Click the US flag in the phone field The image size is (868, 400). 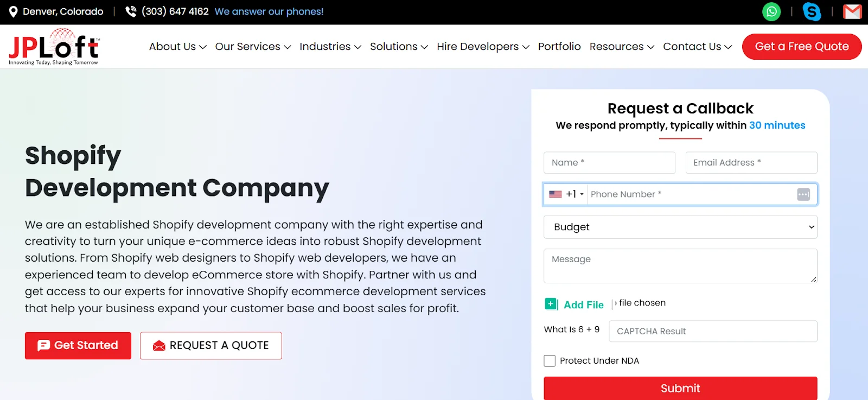[x=555, y=194]
